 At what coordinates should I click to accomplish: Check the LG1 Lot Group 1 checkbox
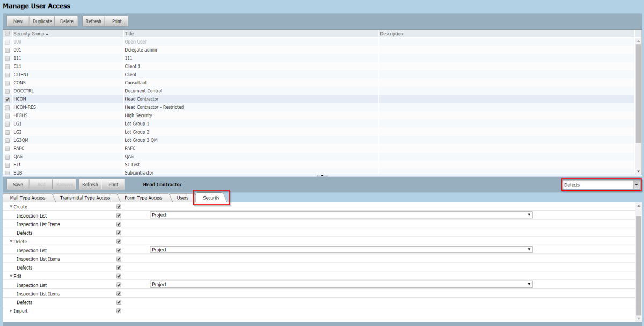[x=8, y=124]
